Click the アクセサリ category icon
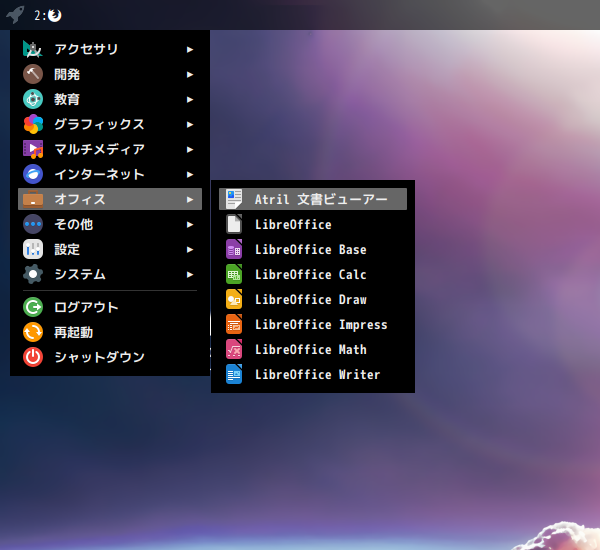 (33, 49)
